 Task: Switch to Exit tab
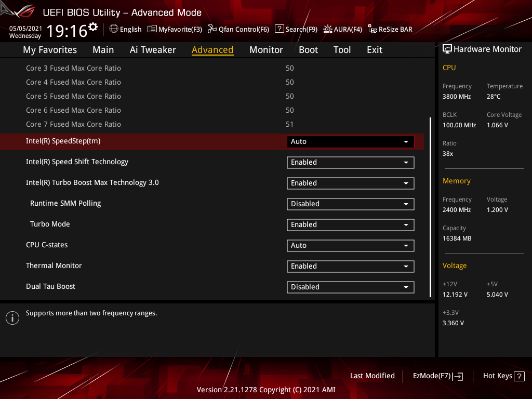(x=375, y=50)
